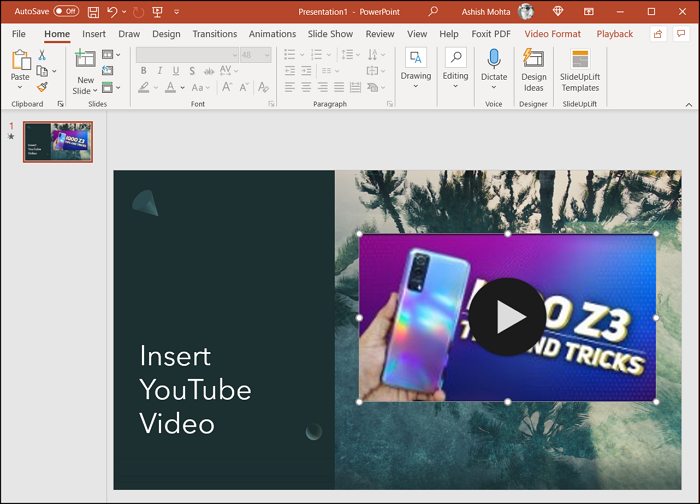This screenshot has width=700, height=504.
Task: Click the Share icon at top right
Action: [658, 34]
